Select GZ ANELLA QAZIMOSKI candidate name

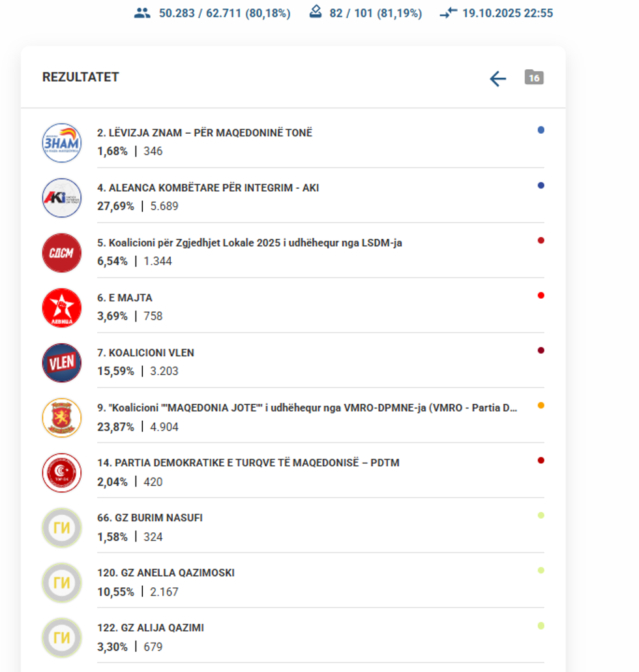click(166, 573)
